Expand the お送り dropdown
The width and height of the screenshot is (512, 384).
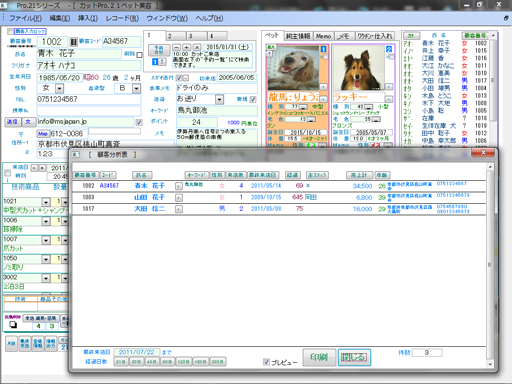(x=219, y=99)
